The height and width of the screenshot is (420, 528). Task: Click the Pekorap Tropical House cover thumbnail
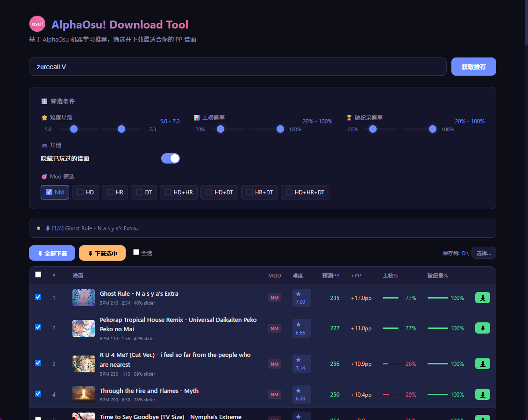click(84, 328)
